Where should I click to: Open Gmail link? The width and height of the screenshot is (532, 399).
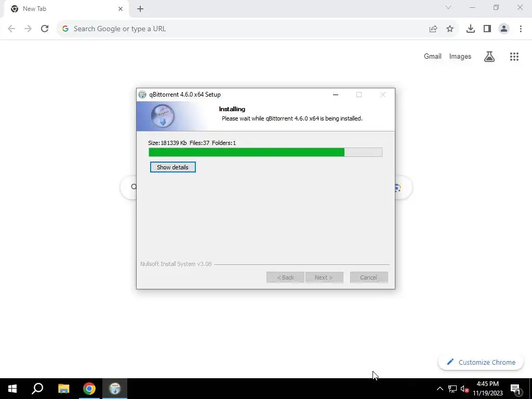tap(433, 56)
